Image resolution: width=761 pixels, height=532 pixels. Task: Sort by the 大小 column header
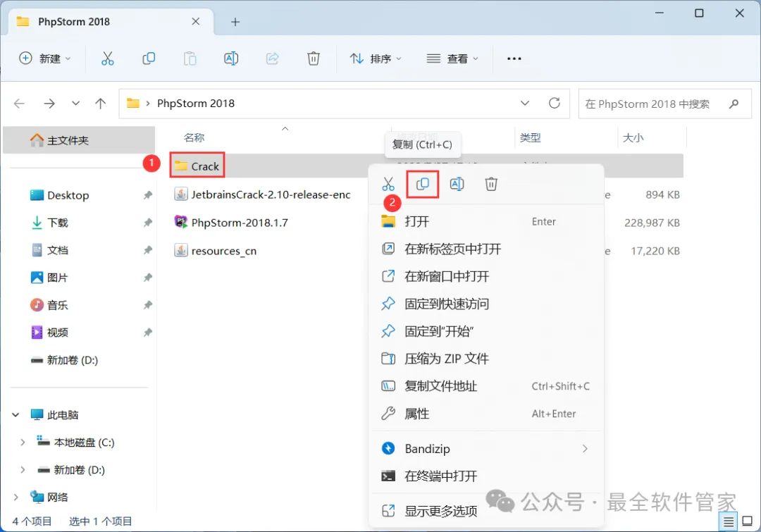coord(633,138)
